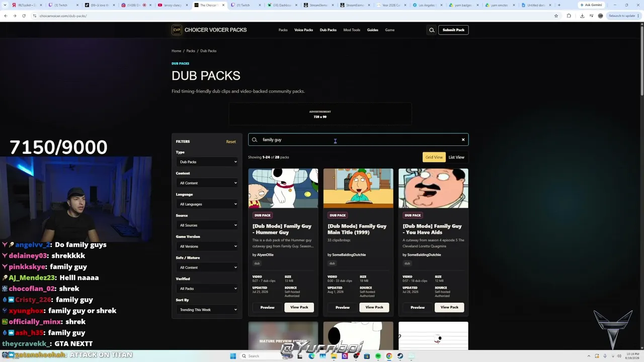Click the Ask Gemini button
Screen dimensions: 644x362
[x=591, y=5]
